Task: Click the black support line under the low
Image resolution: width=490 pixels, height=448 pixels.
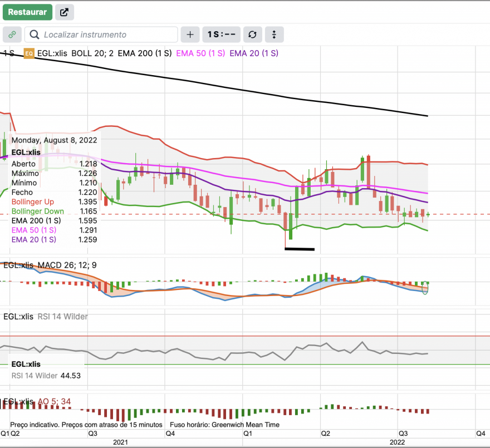Action: tap(300, 249)
